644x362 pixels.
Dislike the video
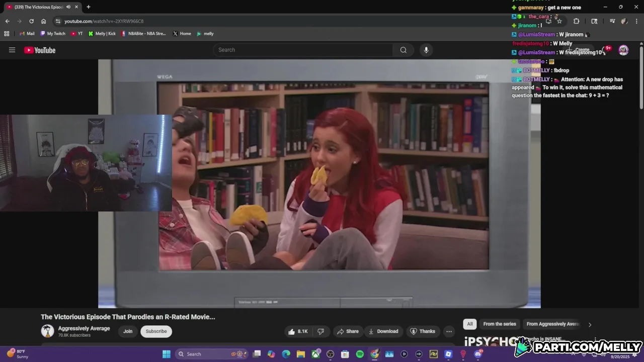pyautogui.click(x=320, y=331)
